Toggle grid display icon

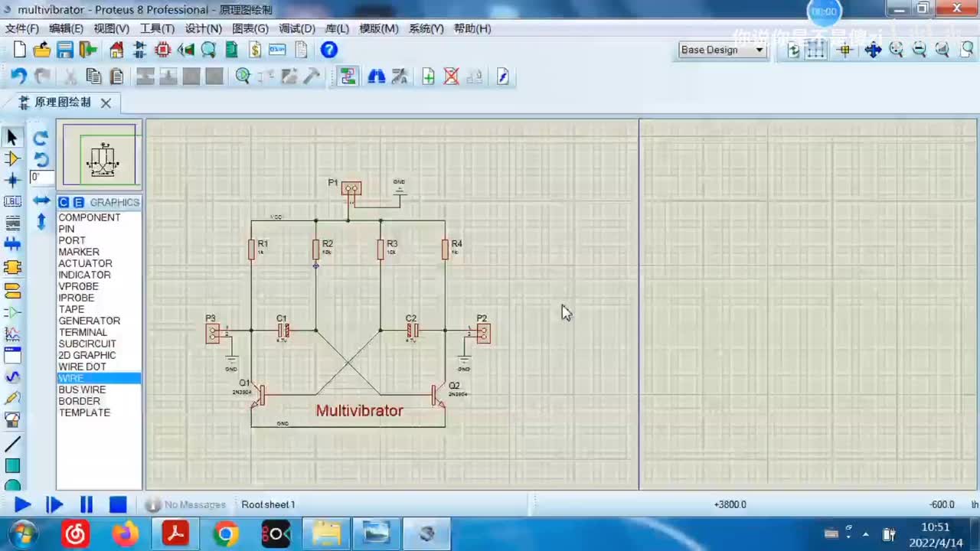[x=816, y=50]
